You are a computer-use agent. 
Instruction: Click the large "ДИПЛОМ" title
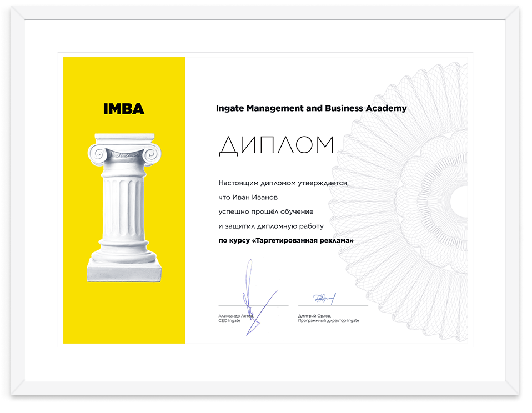(277, 146)
